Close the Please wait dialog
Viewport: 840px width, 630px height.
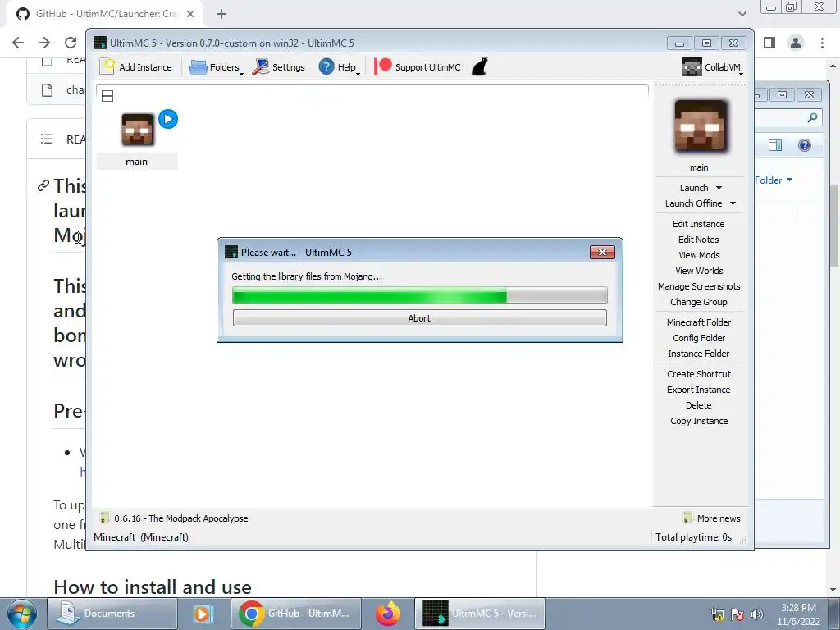pos(602,253)
